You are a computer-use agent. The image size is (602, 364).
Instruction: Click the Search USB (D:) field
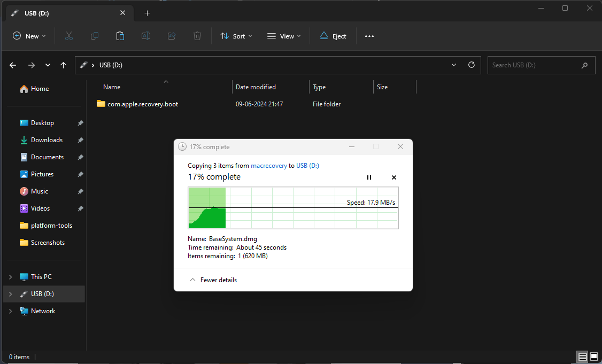pyautogui.click(x=535, y=65)
